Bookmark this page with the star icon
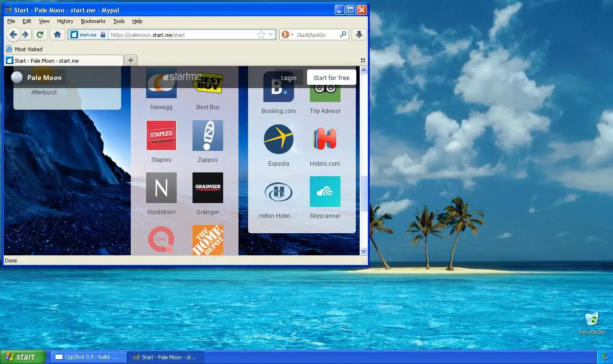Image resolution: width=613 pixels, height=364 pixels. point(261,34)
